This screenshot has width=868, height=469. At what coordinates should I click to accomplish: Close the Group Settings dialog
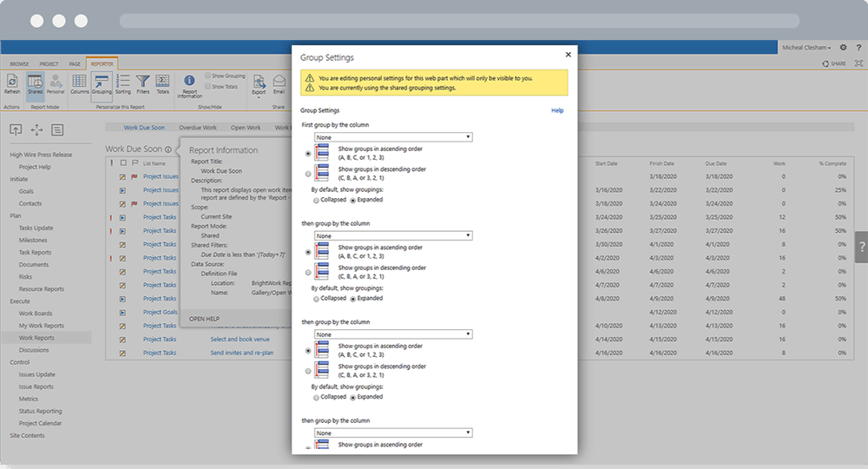(x=569, y=54)
